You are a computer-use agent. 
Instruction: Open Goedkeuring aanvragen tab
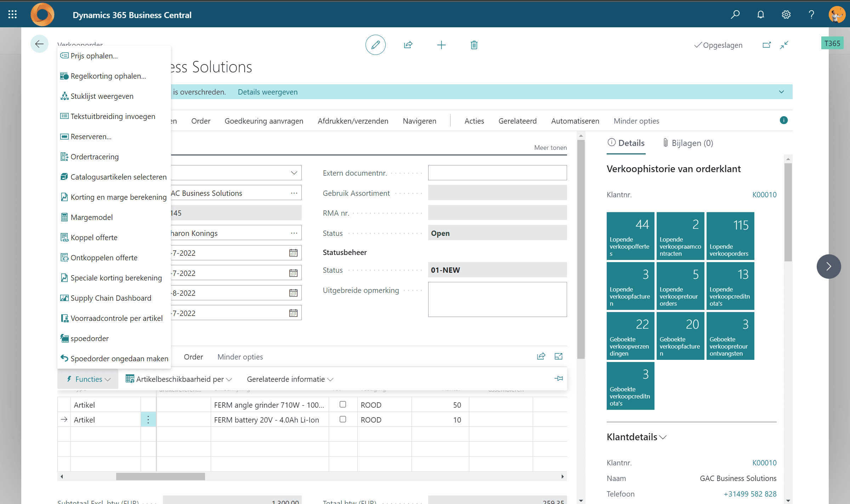tap(264, 121)
